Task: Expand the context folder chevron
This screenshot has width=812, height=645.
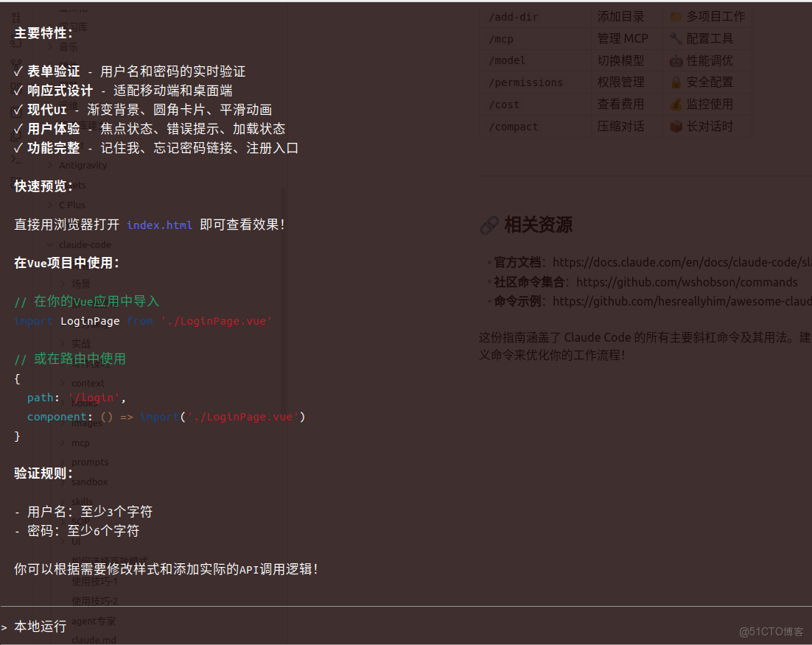Action: point(63,383)
